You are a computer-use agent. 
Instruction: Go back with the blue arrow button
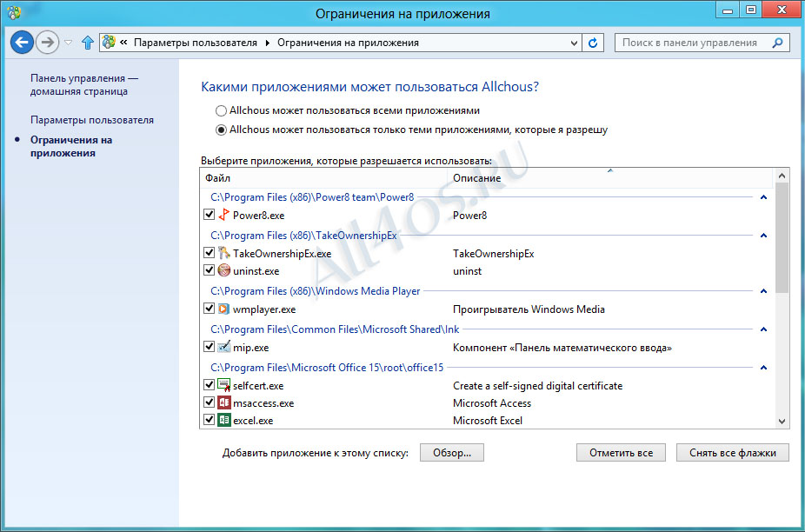click(x=22, y=42)
